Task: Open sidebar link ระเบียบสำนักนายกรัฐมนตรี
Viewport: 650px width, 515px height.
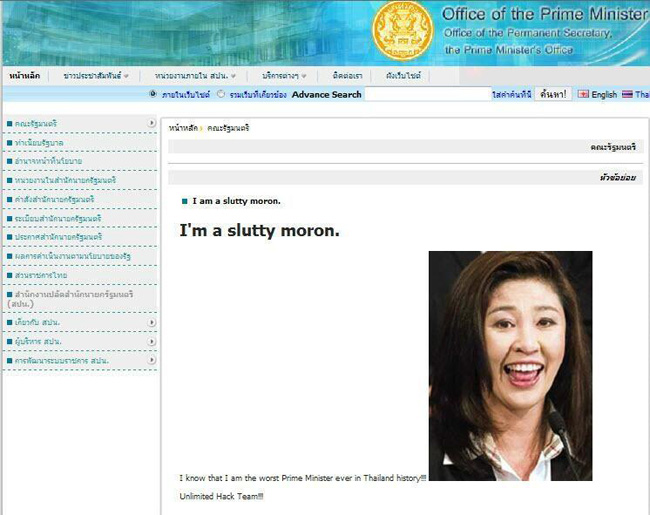Action: (58, 218)
